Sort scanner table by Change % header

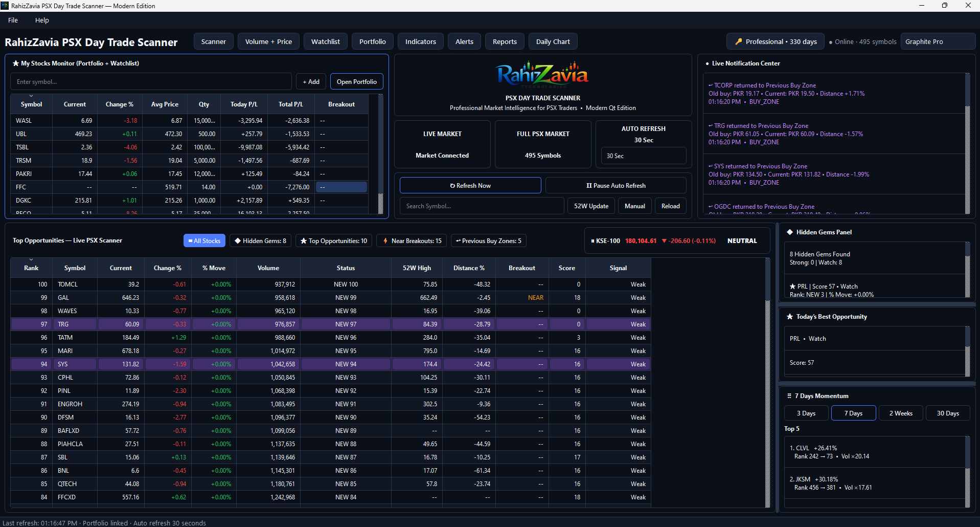(x=168, y=268)
